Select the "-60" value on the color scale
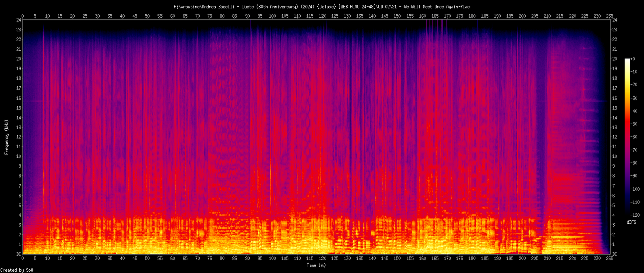644x273 pixels. pos(634,137)
